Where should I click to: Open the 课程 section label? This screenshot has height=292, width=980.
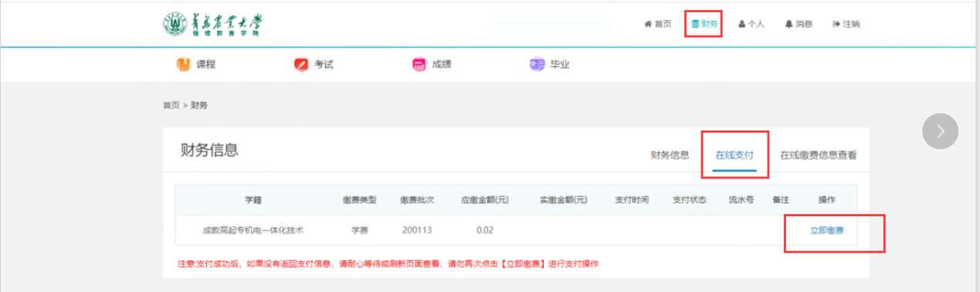click(x=205, y=65)
